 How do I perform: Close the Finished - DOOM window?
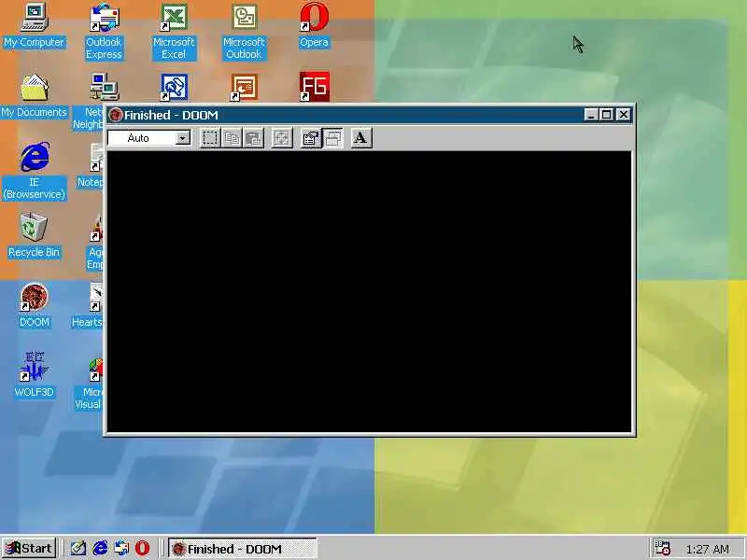623,115
